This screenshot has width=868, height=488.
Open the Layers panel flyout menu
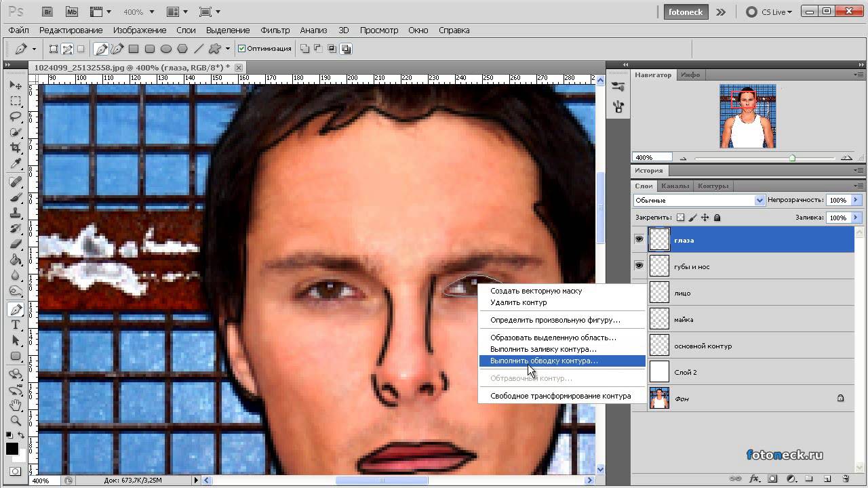coord(858,186)
